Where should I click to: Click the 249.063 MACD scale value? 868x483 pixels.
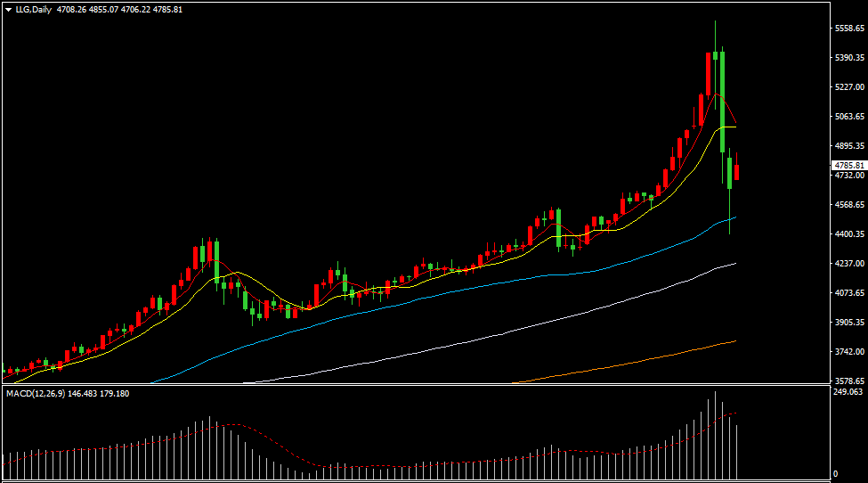(848, 391)
